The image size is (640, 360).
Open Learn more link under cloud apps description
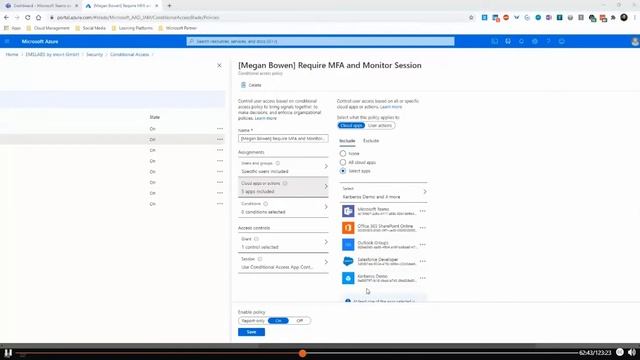391,107
